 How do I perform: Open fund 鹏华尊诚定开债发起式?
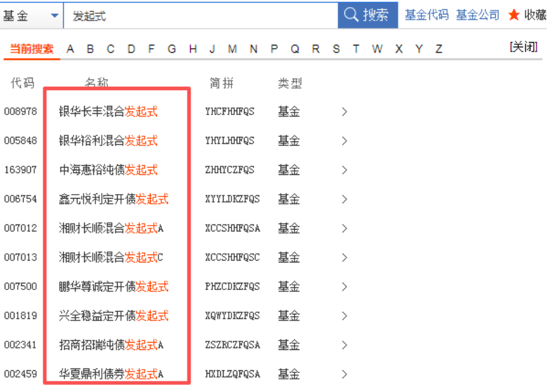114,287
